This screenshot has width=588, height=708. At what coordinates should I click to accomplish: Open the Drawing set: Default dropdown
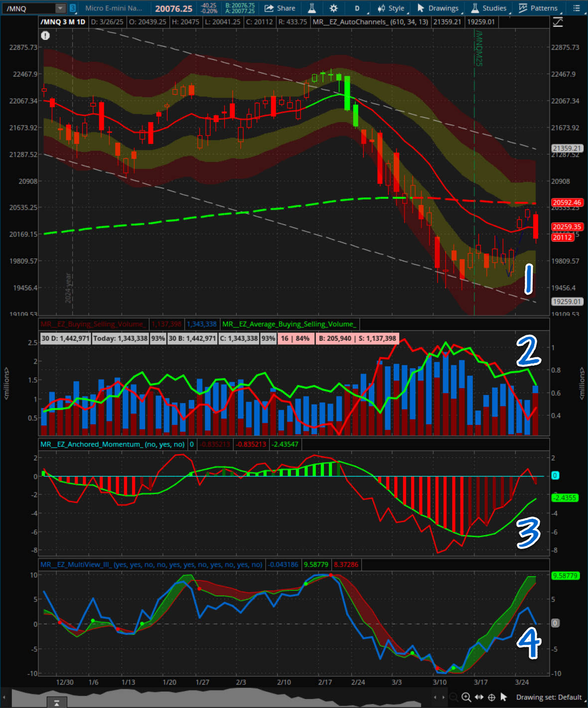549,697
